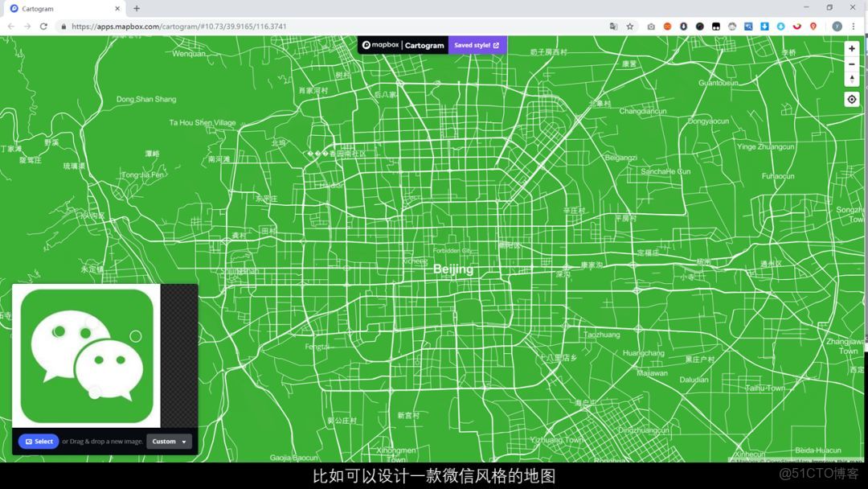Viewport: 868px width, 489px height.
Task: Click Select to choose a new image
Action: [x=39, y=441]
